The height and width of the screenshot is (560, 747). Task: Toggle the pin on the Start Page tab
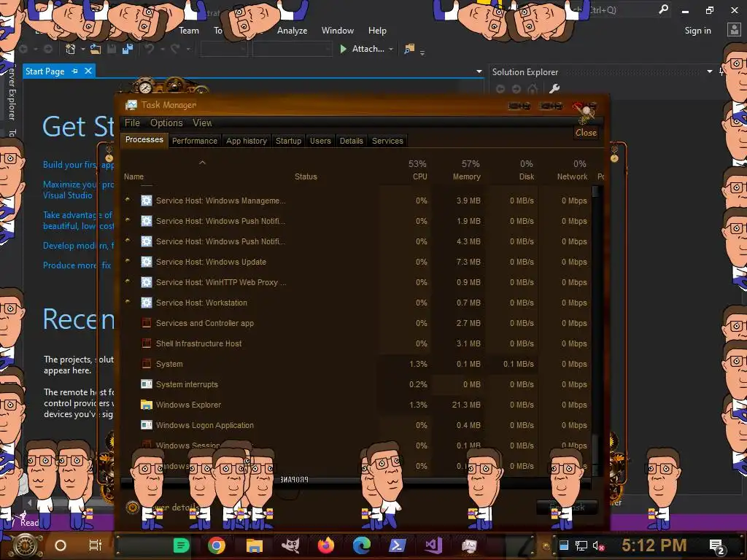click(75, 71)
